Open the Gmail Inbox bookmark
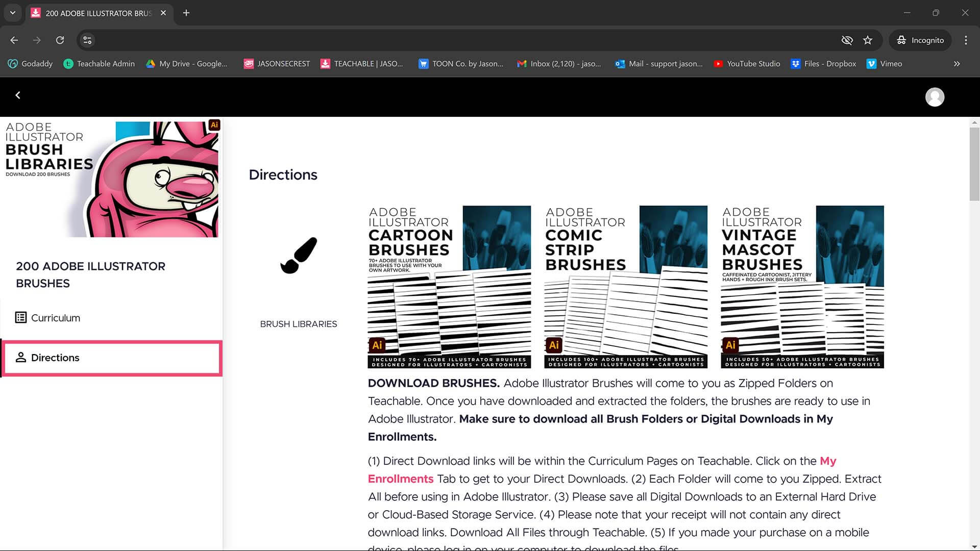 tap(559, 64)
